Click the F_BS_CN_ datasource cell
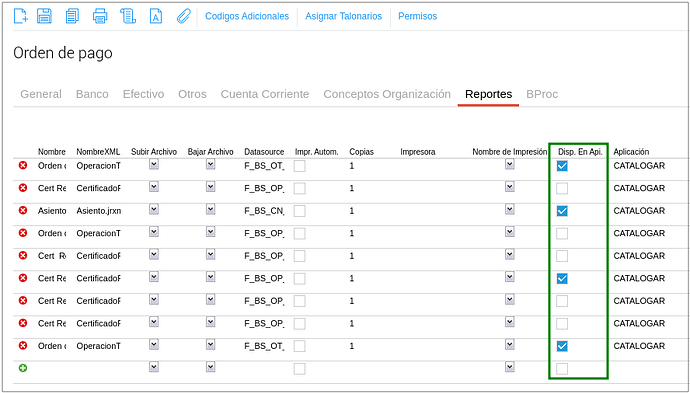The width and height of the screenshot is (690, 393). tap(264, 211)
